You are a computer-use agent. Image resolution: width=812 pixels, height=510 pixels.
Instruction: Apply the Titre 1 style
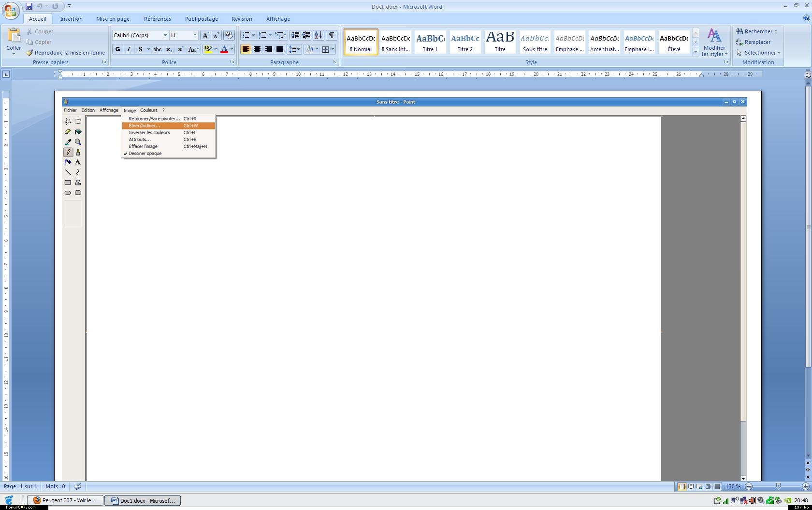430,42
